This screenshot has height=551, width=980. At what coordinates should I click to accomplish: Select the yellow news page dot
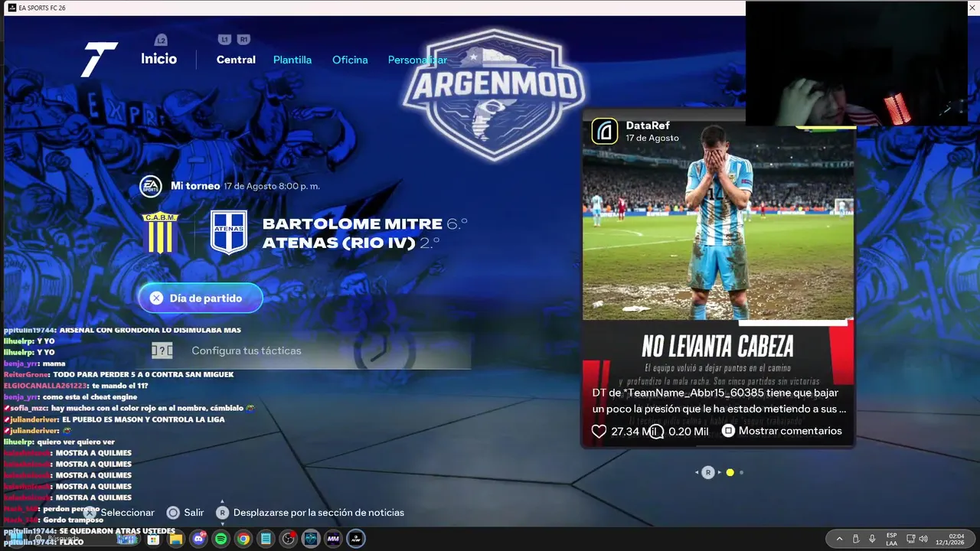coord(730,473)
